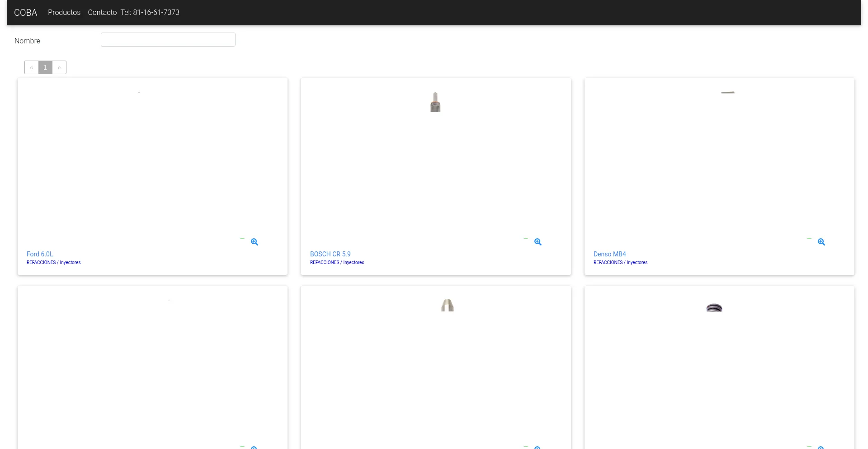Focus the Nombre search input field

coord(168,40)
